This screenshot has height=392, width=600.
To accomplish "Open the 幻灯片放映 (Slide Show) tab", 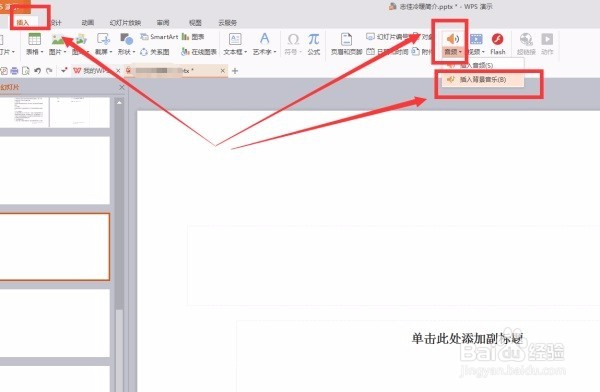I will click(125, 23).
